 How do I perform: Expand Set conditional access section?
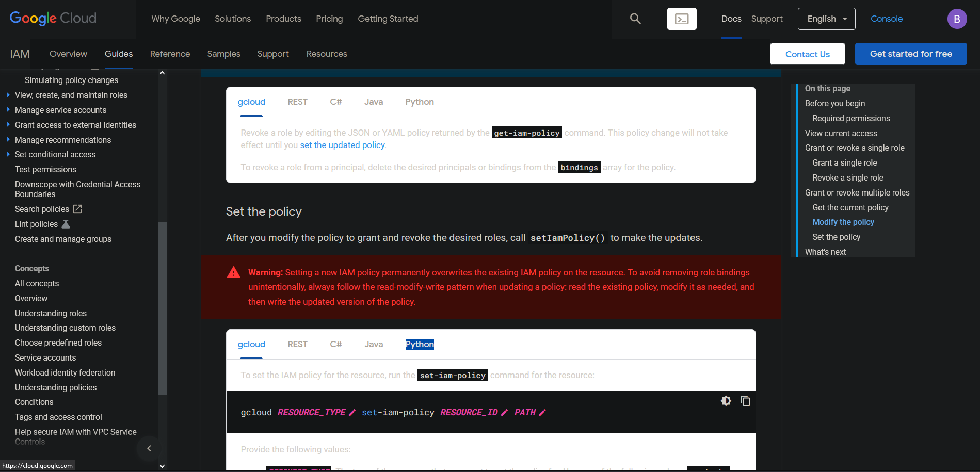coord(8,154)
